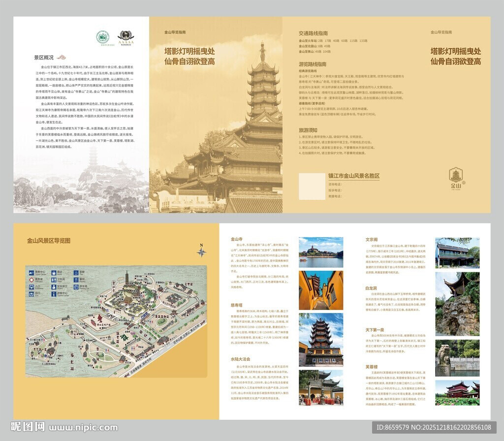This screenshot has height=441, width=504.
Task: Select the Ticket Center legend icon
Action: point(31,273)
